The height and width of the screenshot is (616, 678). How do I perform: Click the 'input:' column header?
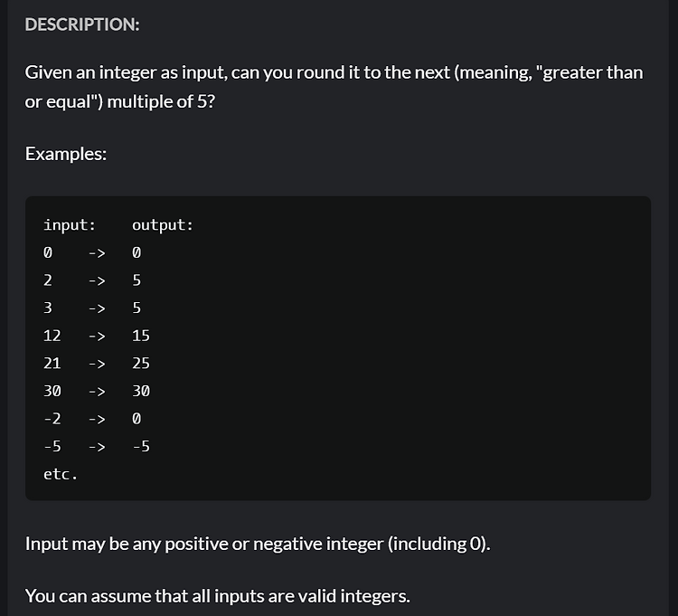click(x=70, y=225)
